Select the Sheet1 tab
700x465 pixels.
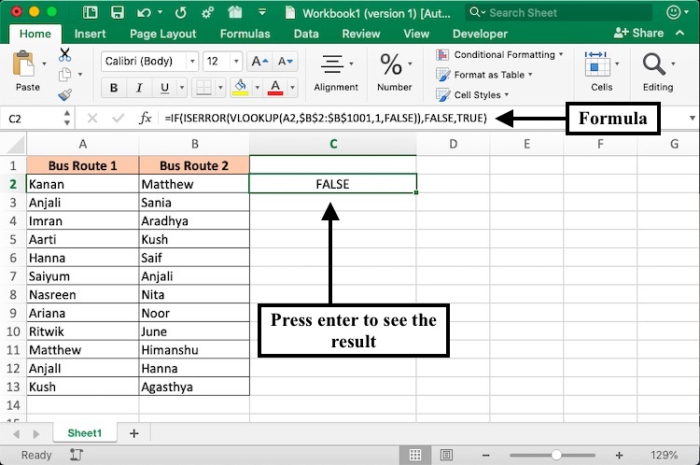[84, 433]
